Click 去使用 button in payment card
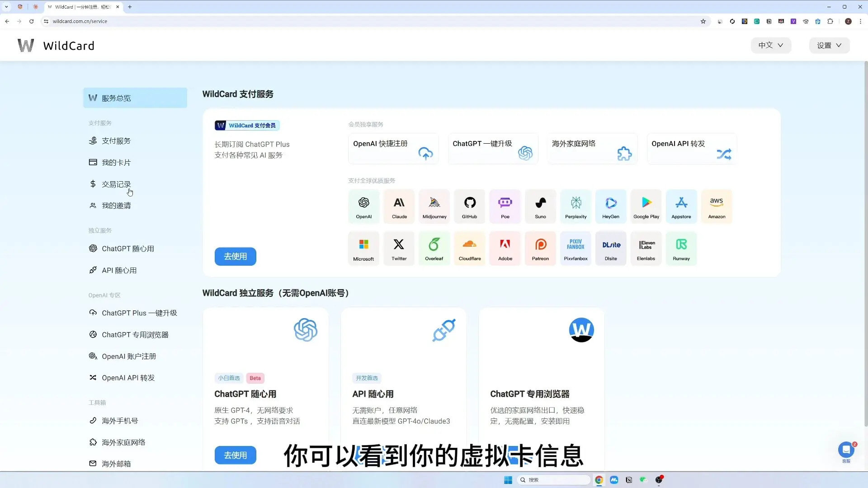 [x=235, y=257]
